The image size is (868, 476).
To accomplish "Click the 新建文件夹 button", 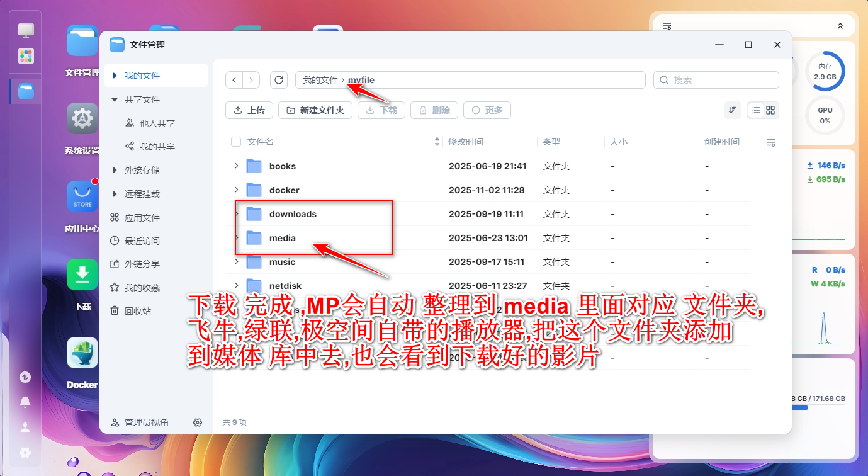I will coord(315,110).
